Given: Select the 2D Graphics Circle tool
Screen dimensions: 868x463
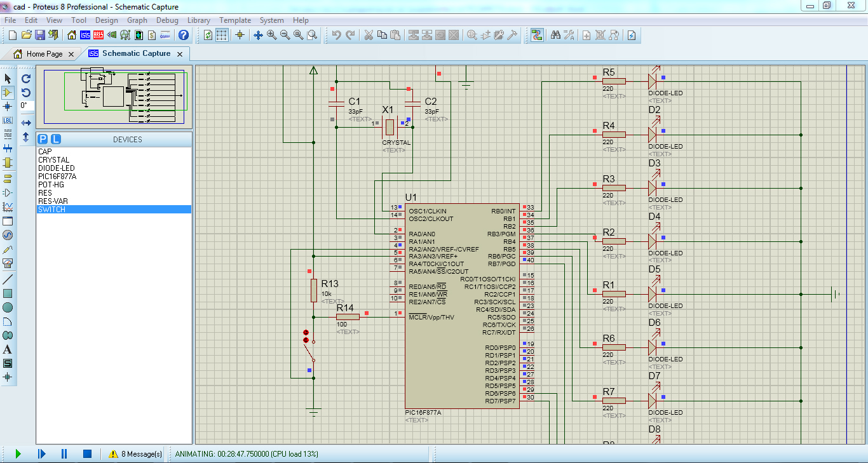Looking at the screenshot, I should pos(8,307).
